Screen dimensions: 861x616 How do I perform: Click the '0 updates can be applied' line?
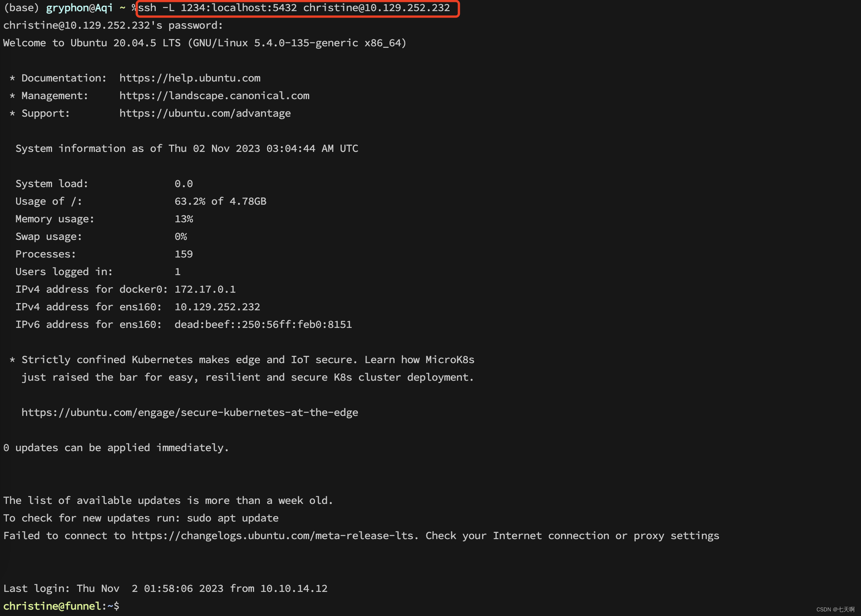pyautogui.click(x=116, y=448)
